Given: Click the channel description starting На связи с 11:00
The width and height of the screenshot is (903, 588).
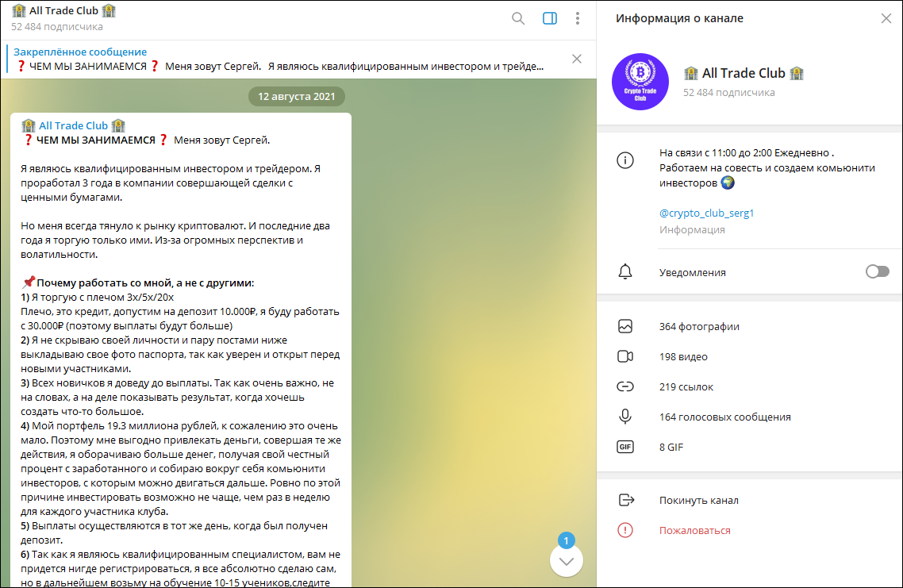Looking at the screenshot, I should pos(767,167).
